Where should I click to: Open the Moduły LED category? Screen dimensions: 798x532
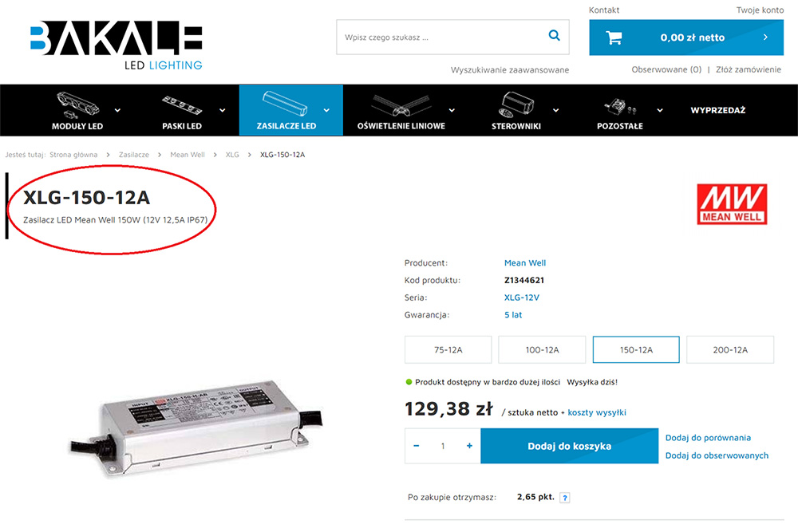click(x=77, y=111)
